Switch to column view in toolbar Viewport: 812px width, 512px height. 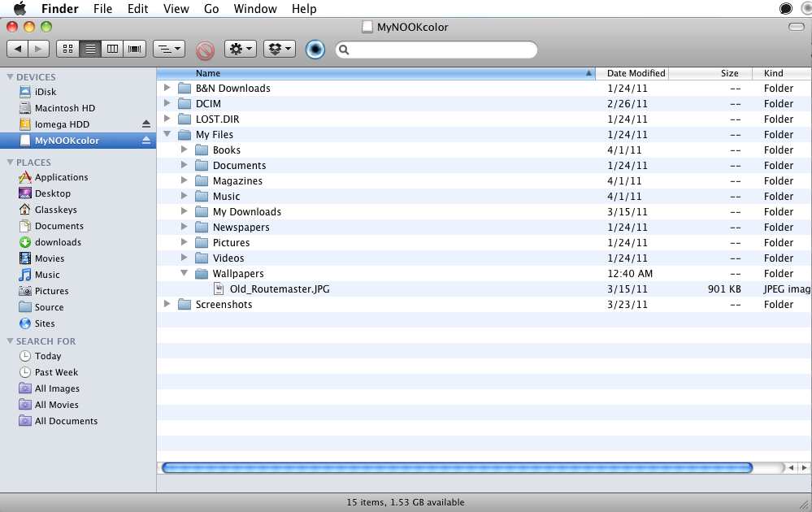(x=112, y=49)
